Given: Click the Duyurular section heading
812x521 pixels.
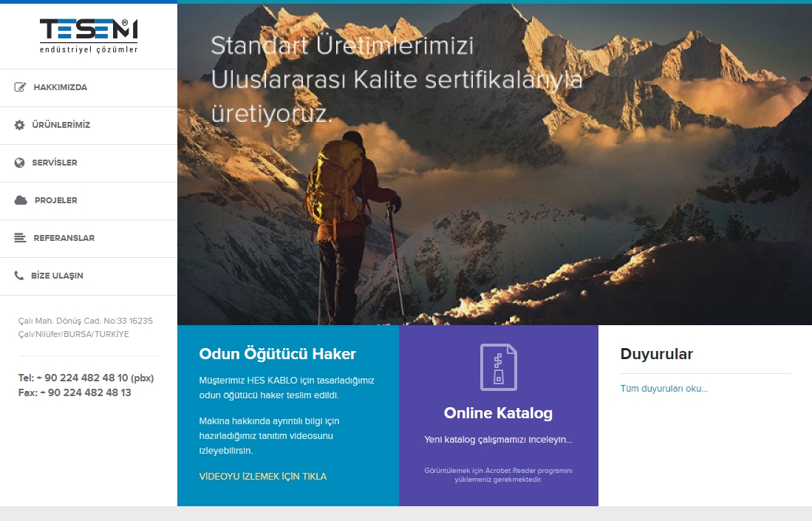Looking at the screenshot, I should [x=657, y=354].
